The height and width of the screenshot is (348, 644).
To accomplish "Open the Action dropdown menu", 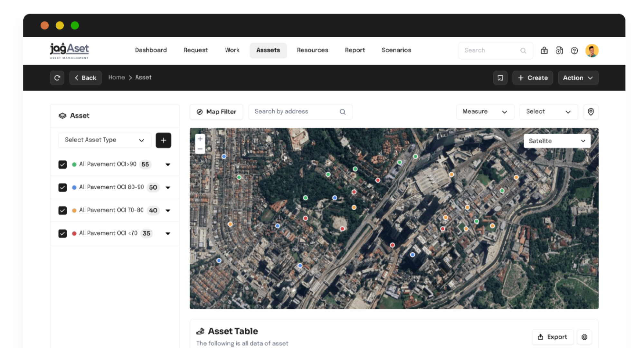I will (x=578, y=78).
